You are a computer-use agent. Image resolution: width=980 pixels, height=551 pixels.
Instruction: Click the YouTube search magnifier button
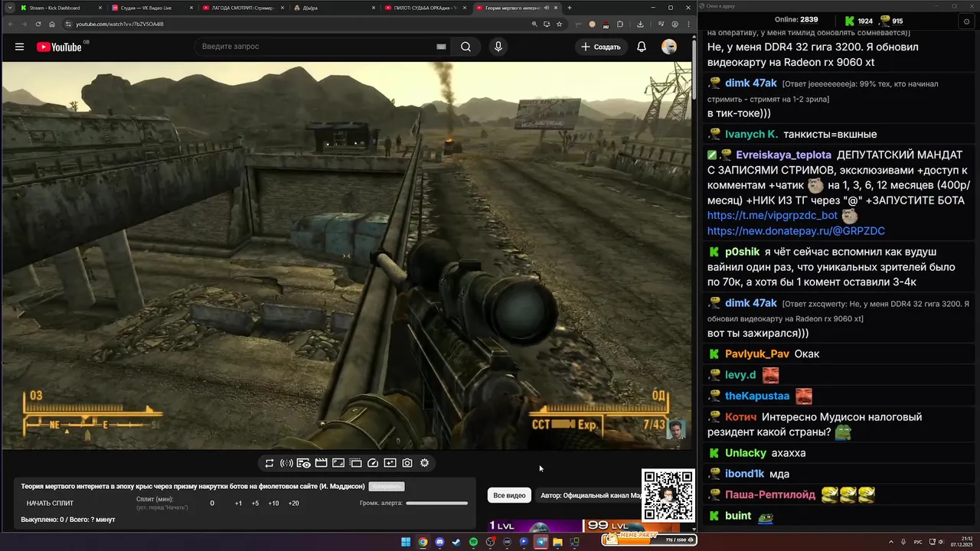pos(465,47)
